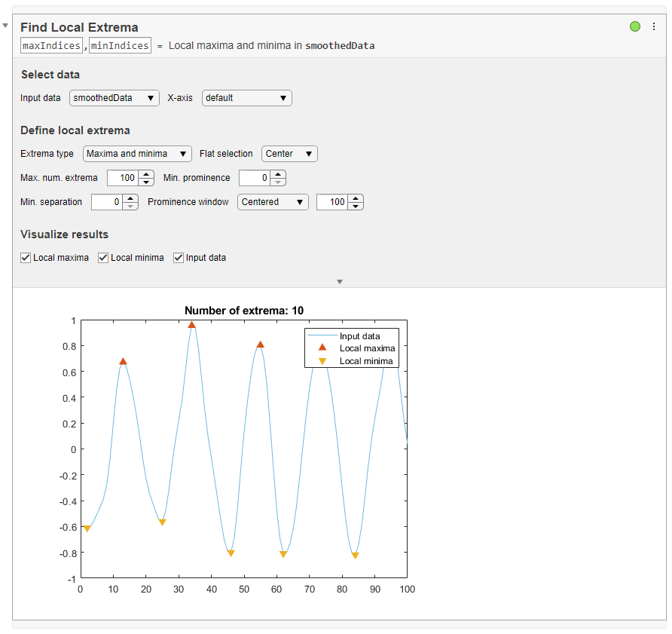
Task: Disable the Local minima visualization
Action: click(x=102, y=257)
